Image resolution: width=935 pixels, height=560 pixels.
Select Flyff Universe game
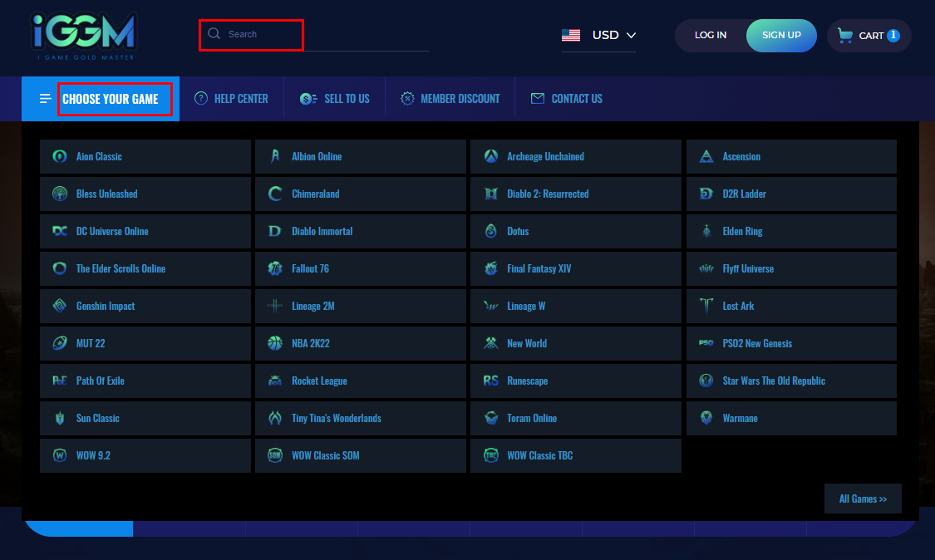[791, 268]
